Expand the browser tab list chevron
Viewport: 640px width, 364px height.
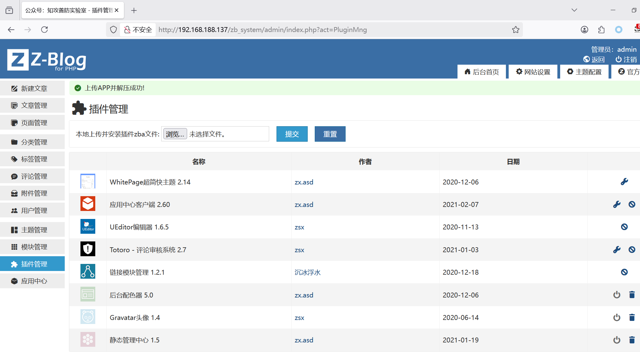574,10
